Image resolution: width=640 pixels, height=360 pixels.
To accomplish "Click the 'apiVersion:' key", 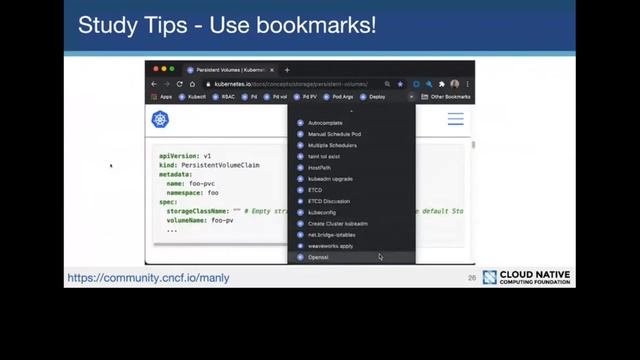I will 179,156.
